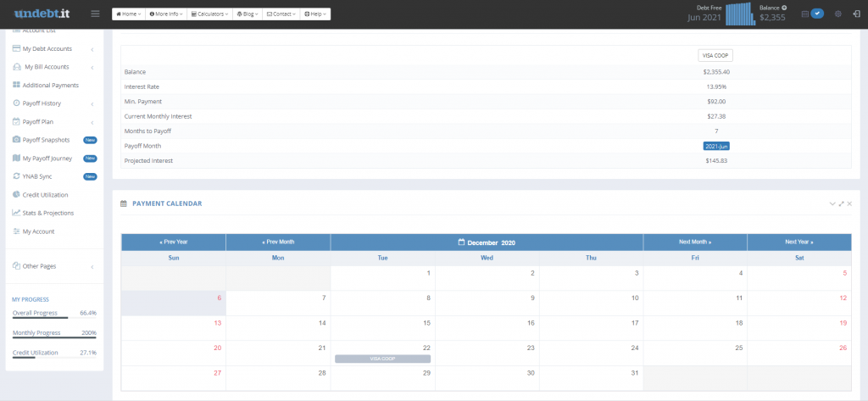Open My Payoff Journey map icon
The height and width of the screenshot is (401, 868).
16,159
